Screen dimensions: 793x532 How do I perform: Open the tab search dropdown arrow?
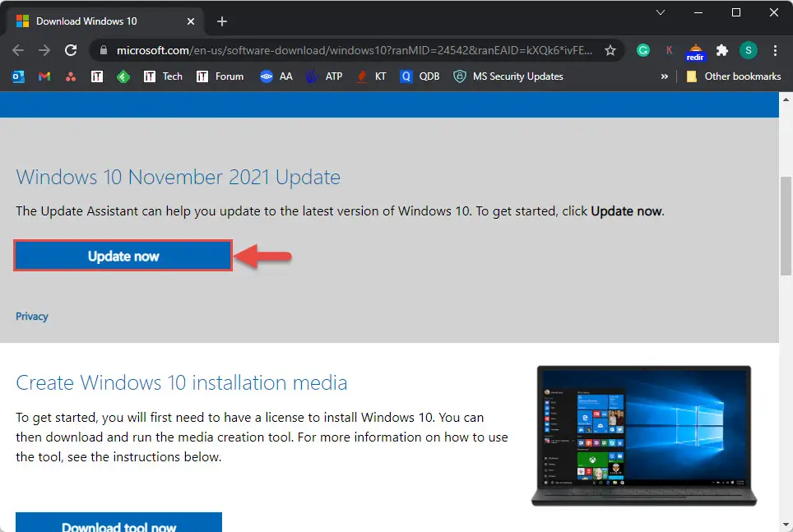tap(661, 12)
